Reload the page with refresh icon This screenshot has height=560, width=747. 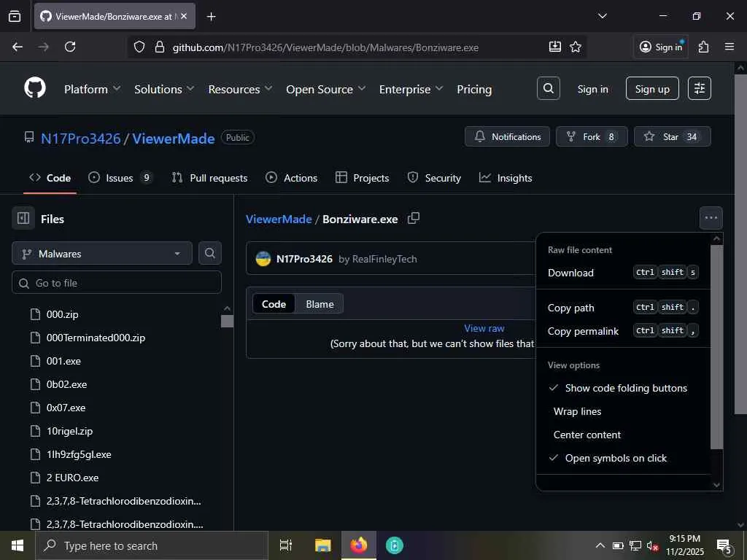(x=70, y=47)
